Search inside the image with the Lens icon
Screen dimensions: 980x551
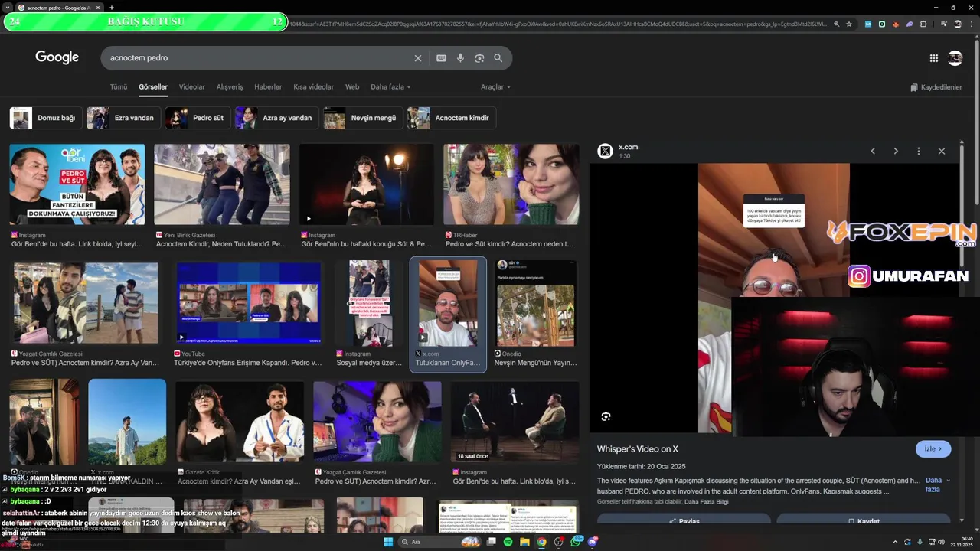click(606, 416)
